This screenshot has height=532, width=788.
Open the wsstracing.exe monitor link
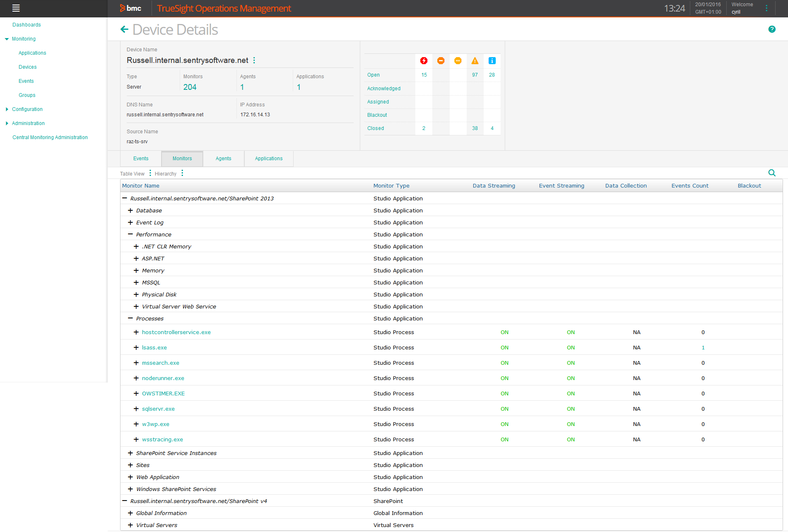click(x=162, y=439)
